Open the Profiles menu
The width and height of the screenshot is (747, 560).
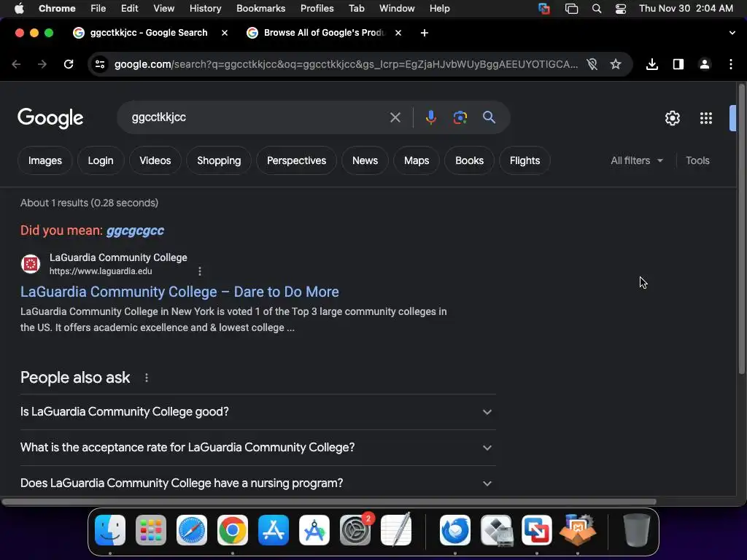(x=317, y=9)
